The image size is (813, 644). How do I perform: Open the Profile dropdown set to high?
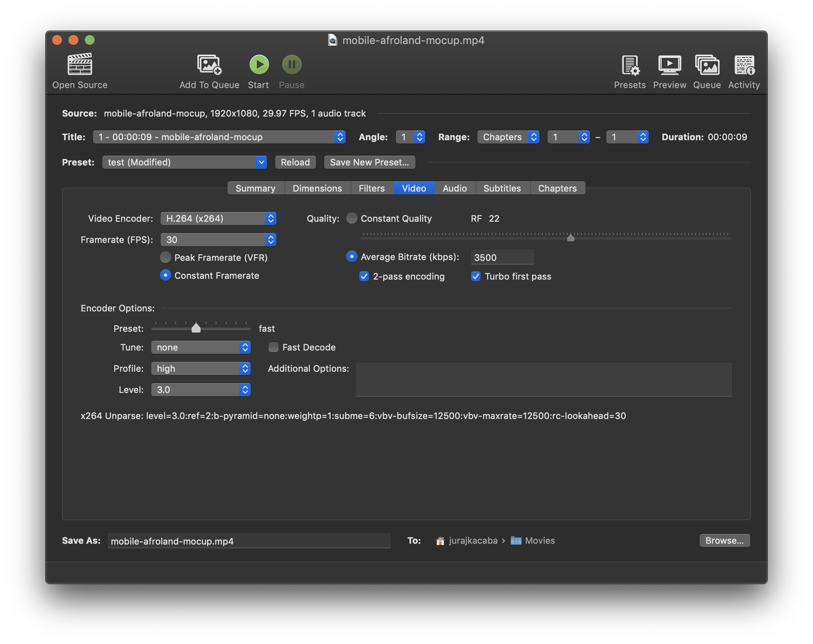pyautogui.click(x=201, y=368)
